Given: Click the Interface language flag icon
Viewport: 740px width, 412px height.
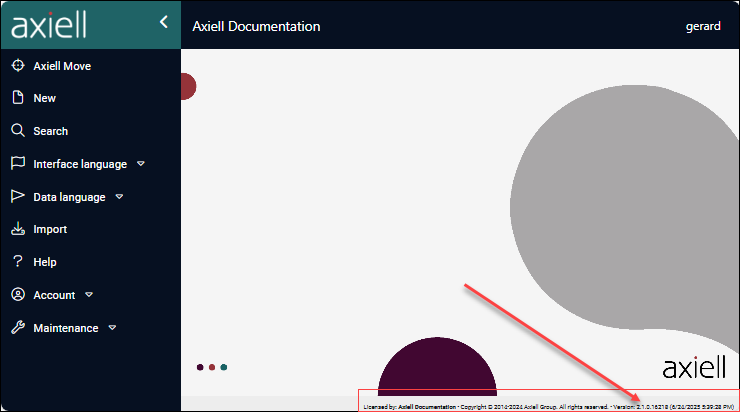Looking at the screenshot, I should [17, 163].
